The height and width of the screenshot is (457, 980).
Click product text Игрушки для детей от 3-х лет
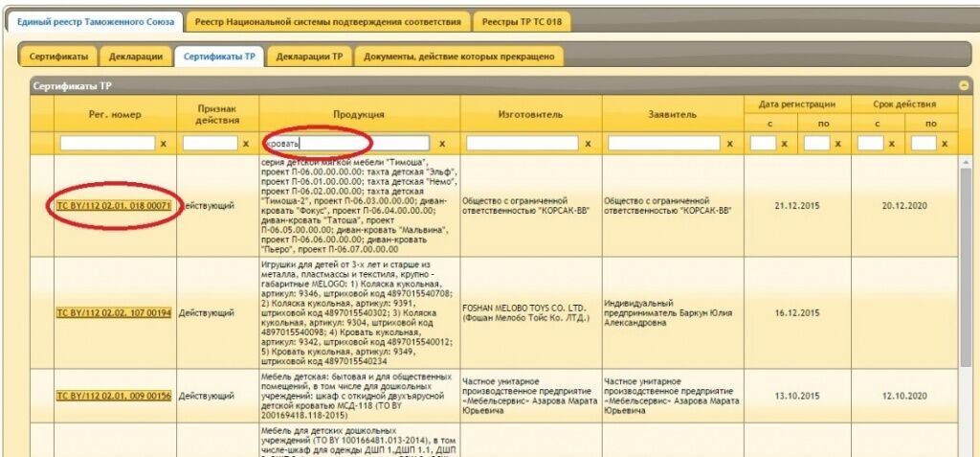tap(360, 313)
